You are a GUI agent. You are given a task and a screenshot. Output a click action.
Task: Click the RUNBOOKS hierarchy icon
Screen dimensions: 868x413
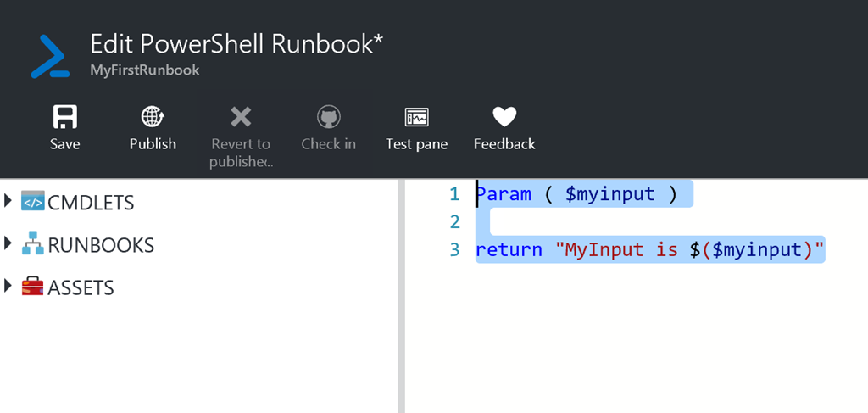[x=33, y=243]
